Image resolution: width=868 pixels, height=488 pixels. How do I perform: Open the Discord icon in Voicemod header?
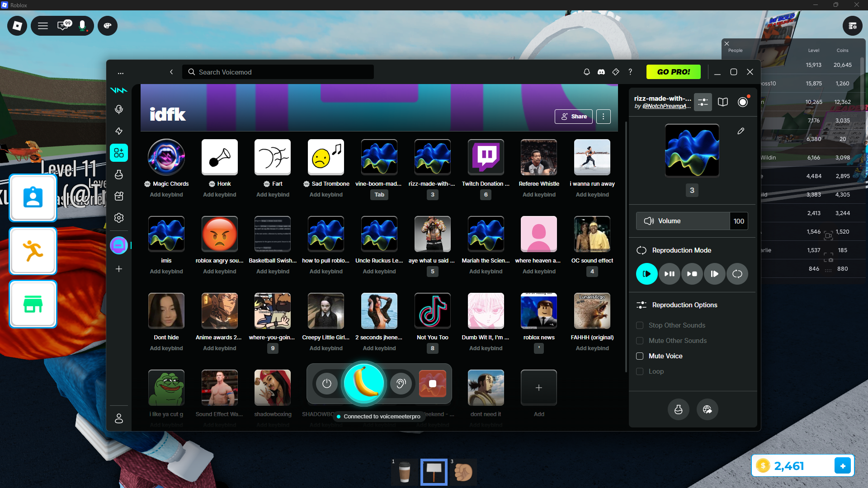tap(601, 72)
